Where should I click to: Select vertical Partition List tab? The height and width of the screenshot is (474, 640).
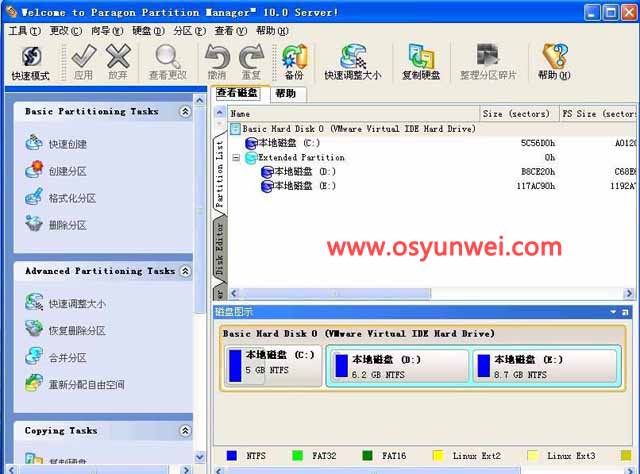tap(220, 173)
